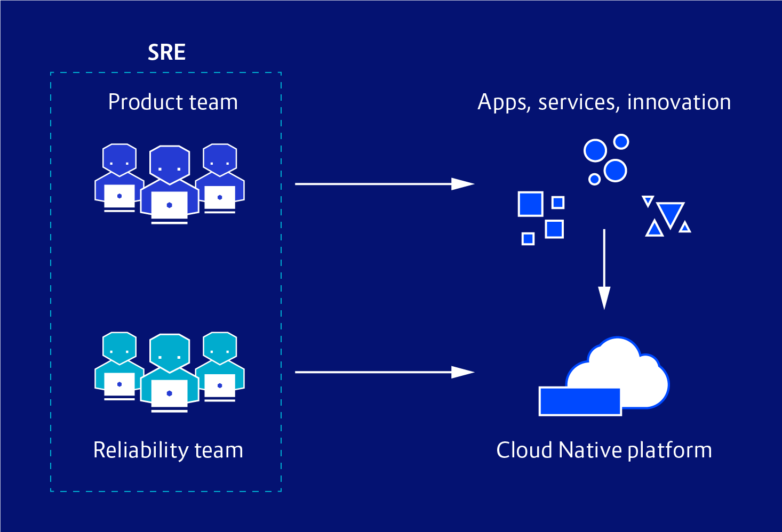782x532 pixels.
Task: Click the large inverted blue triangle
Action: point(671,214)
